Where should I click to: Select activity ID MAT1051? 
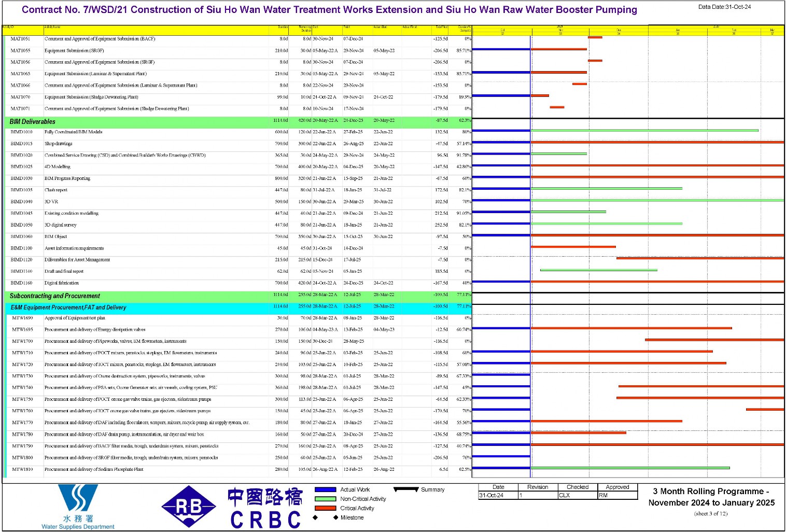pos(20,39)
